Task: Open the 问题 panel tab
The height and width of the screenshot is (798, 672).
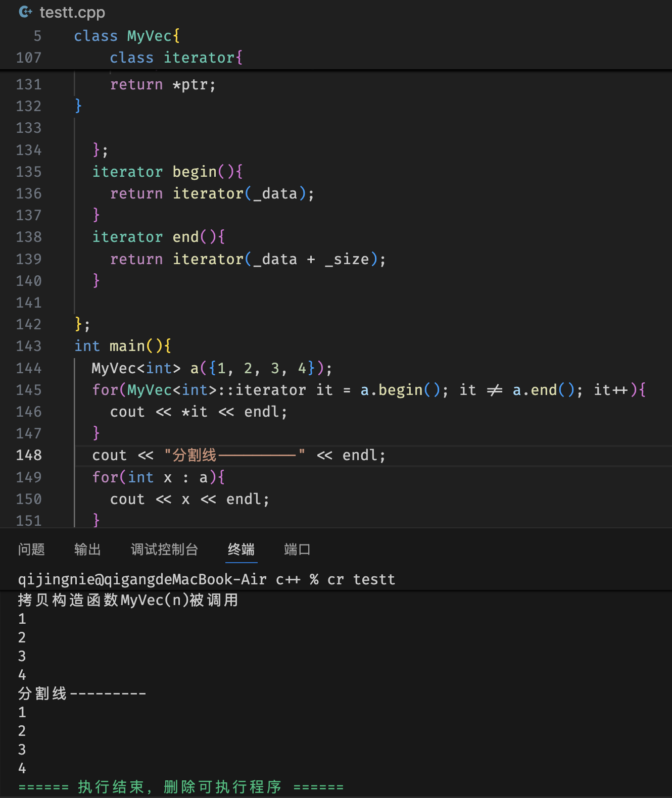Action: 31,549
